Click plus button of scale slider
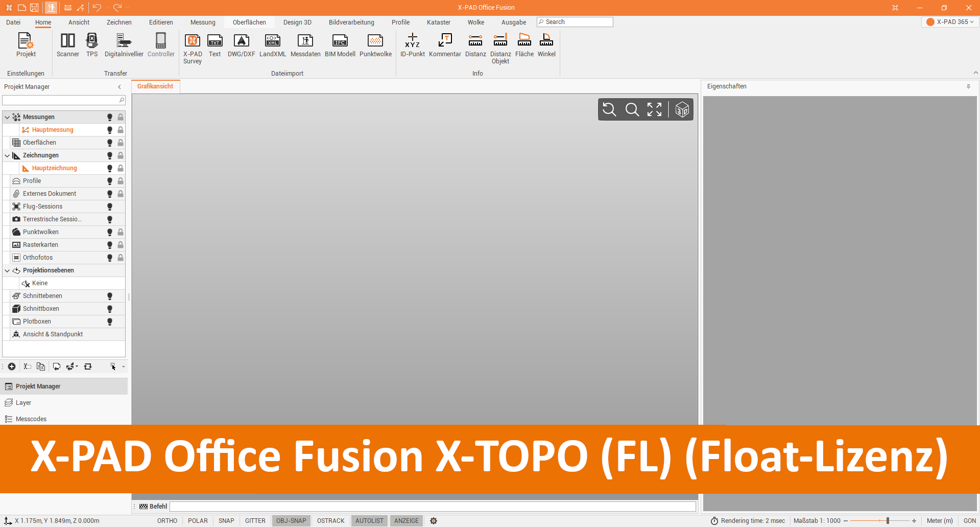The image size is (980, 527). point(914,521)
